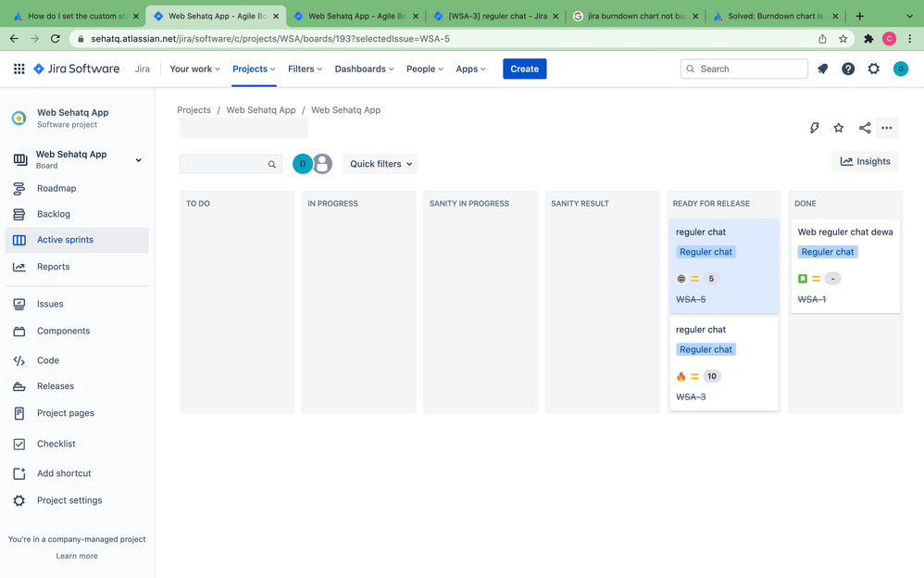The height and width of the screenshot is (578, 924).
Task: Expand the Filters dropdown
Action: [305, 69]
